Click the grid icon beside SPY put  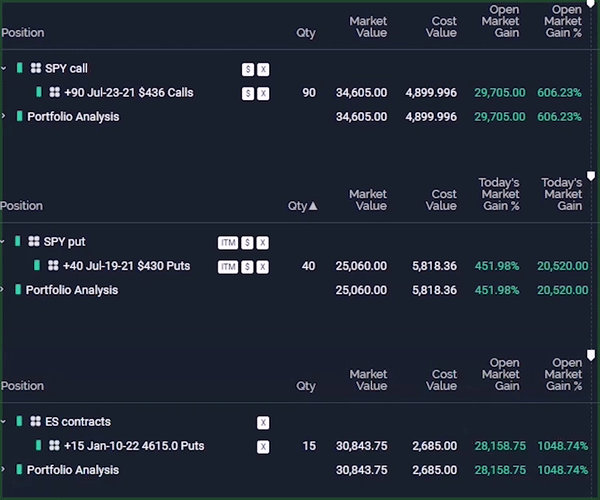click(x=34, y=242)
